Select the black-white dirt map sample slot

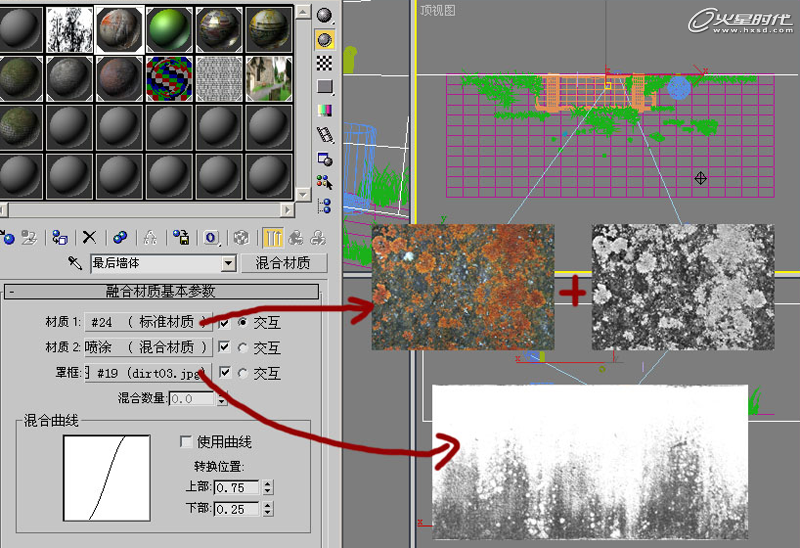click(70, 30)
